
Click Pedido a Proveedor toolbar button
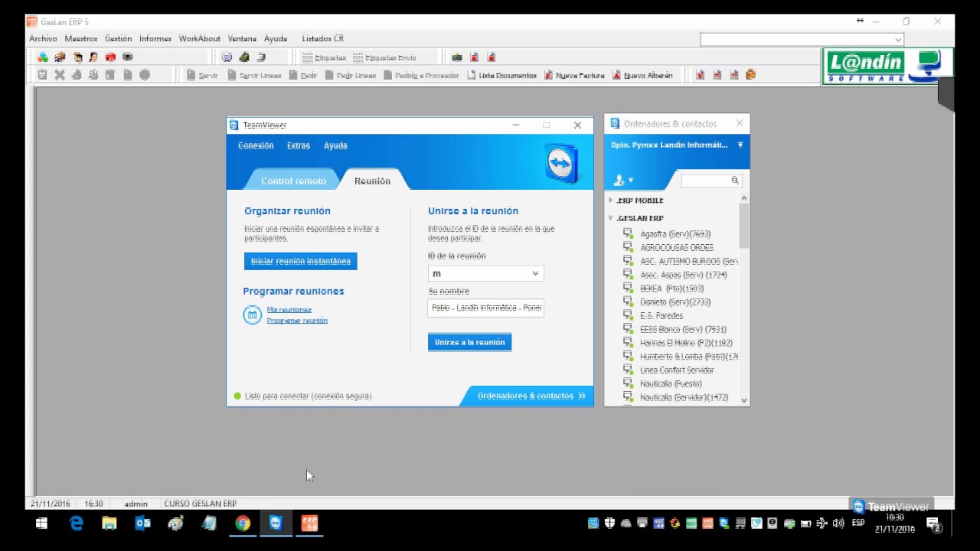[421, 75]
